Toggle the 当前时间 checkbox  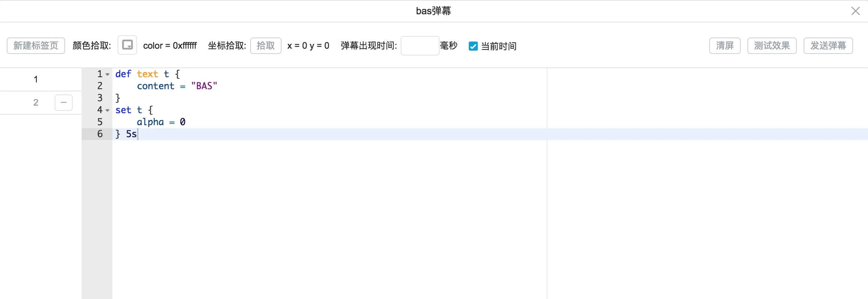point(473,46)
